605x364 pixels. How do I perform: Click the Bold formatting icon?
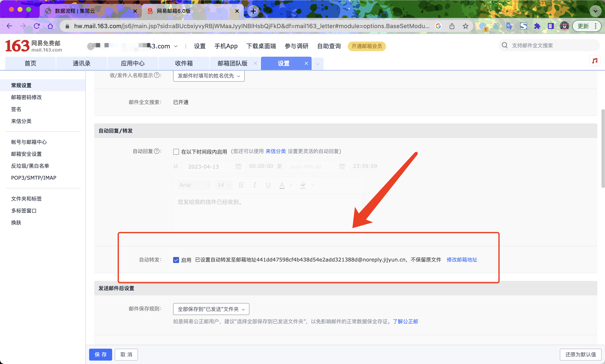pyautogui.click(x=241, y=185)
